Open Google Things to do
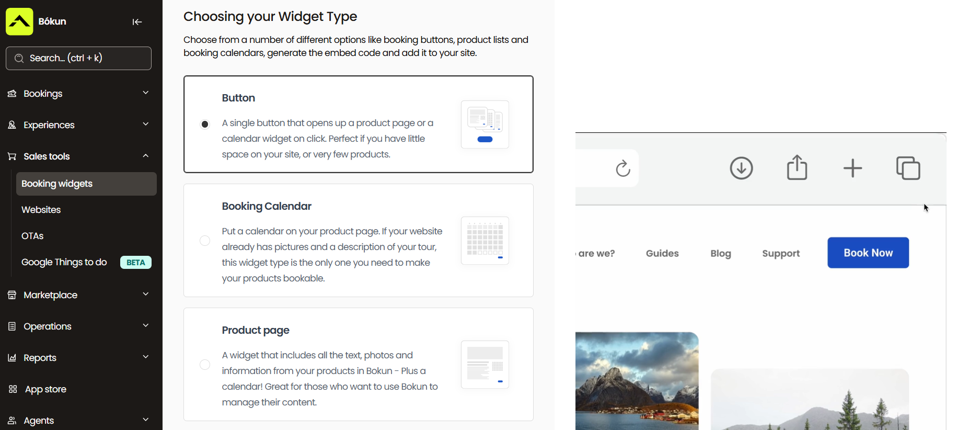980x430 pixels. click(x=64, y=262)
